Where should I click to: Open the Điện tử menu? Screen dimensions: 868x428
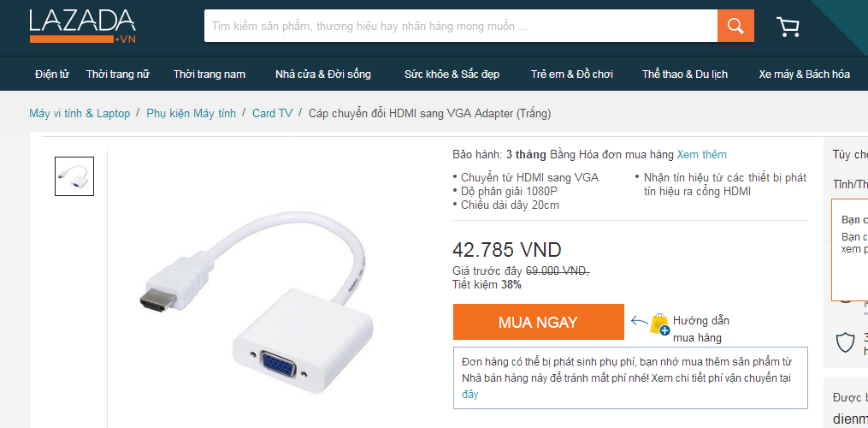pyautogui.click(x=51, y=74)
